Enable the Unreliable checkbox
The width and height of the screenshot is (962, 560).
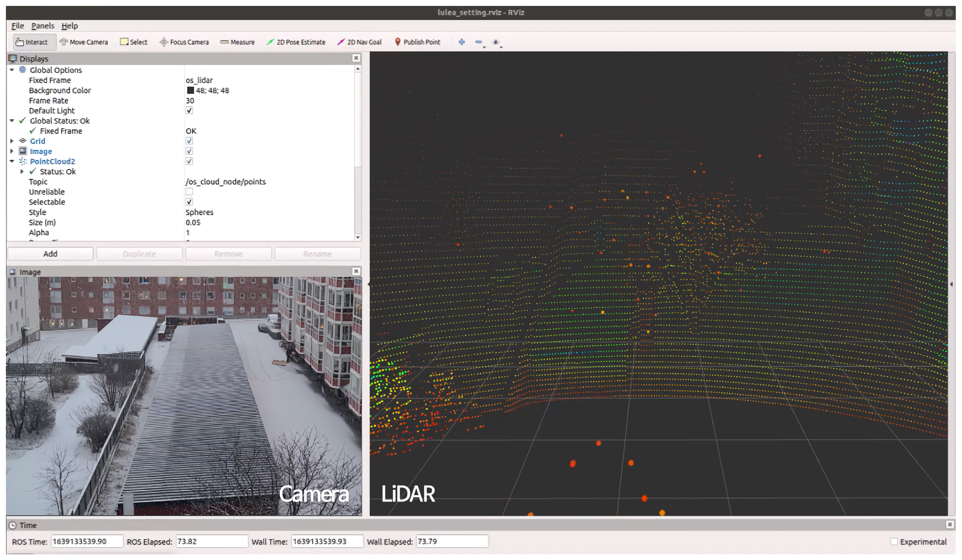point(189,192)
